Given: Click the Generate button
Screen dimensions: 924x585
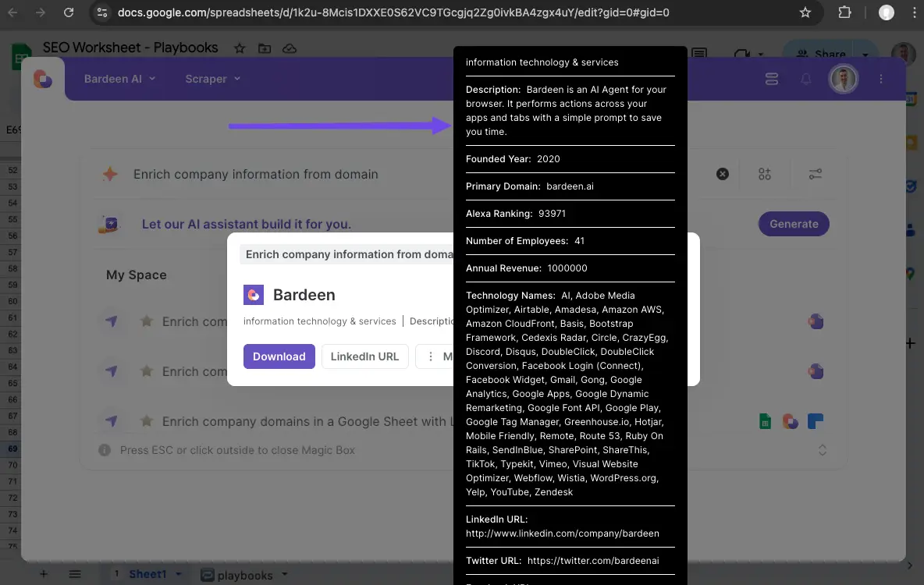Looking at the screenshot, I should [x=794, y=224].
